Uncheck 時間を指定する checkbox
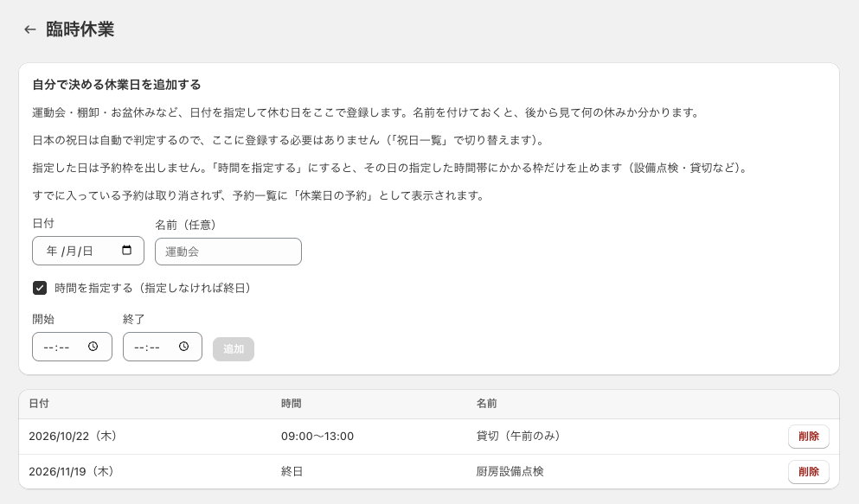 click(40, 288)
